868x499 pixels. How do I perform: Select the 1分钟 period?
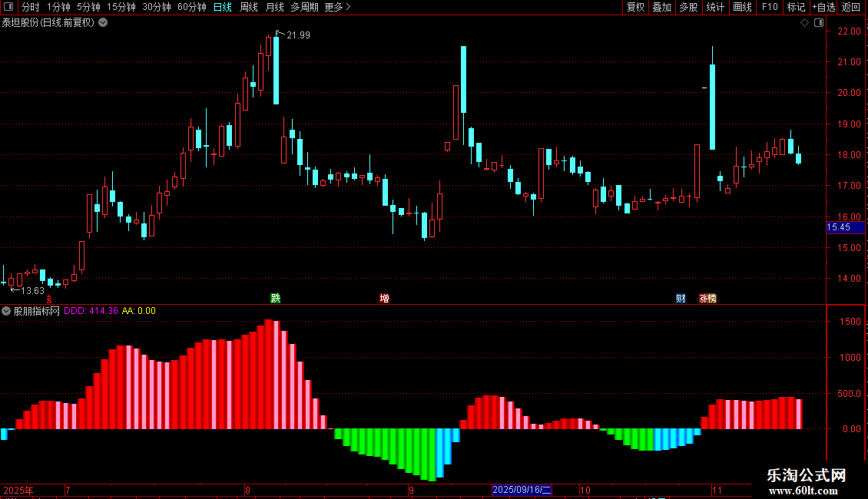click(x=58, y=7)
